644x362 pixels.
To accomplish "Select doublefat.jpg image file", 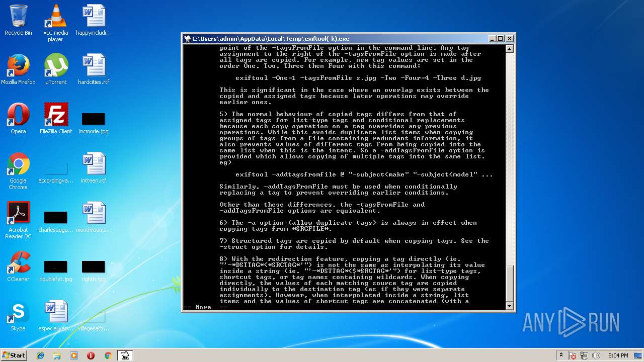I will [x=55, y=270].
